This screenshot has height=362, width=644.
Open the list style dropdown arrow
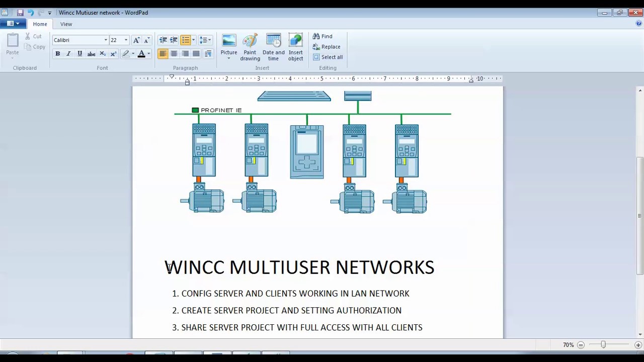point(193,40)
